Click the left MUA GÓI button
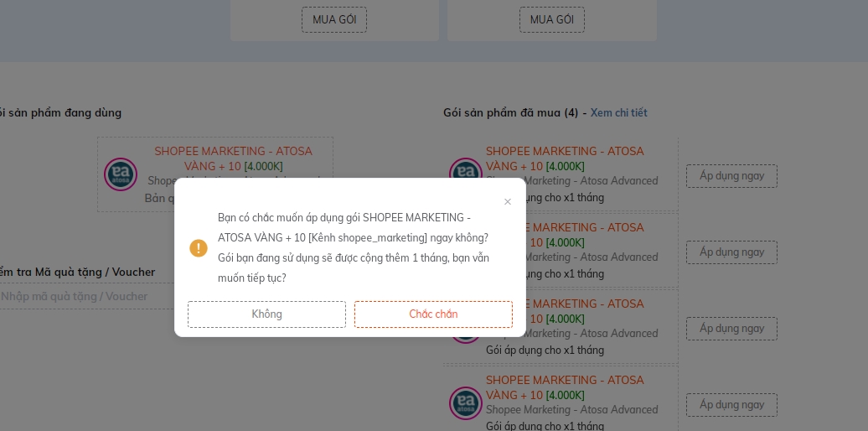The image size is (868, 431). pos(333,19)
